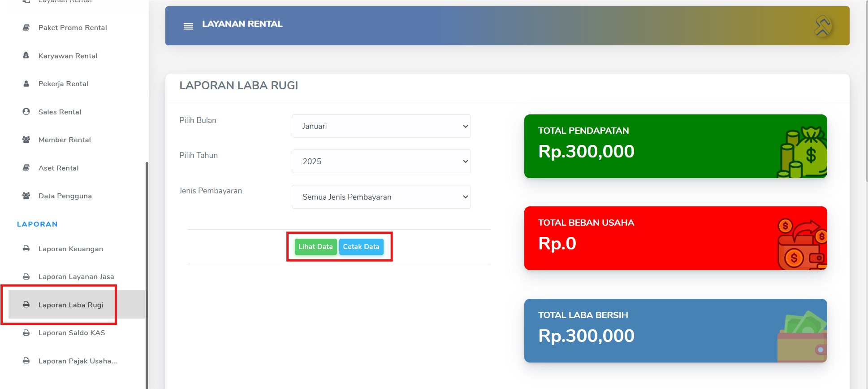
Task: Go to Laporan Layanan Jasa menu item
Action: [77, 277]
